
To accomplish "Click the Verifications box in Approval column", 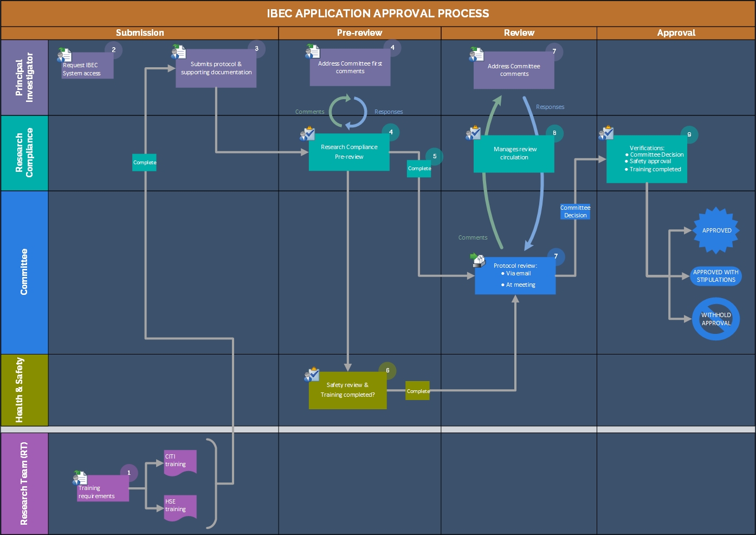I will (647, 159).
